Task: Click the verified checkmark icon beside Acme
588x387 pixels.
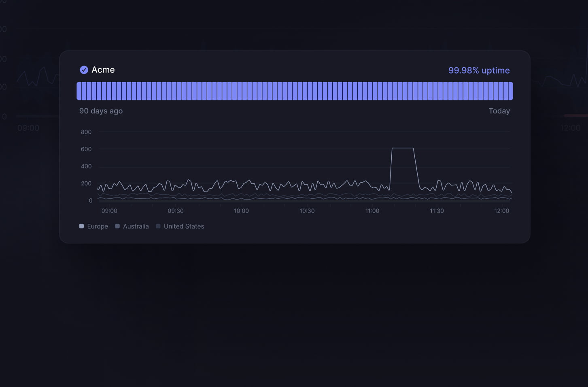Action: pyautogui.click(x=84, y=70)
